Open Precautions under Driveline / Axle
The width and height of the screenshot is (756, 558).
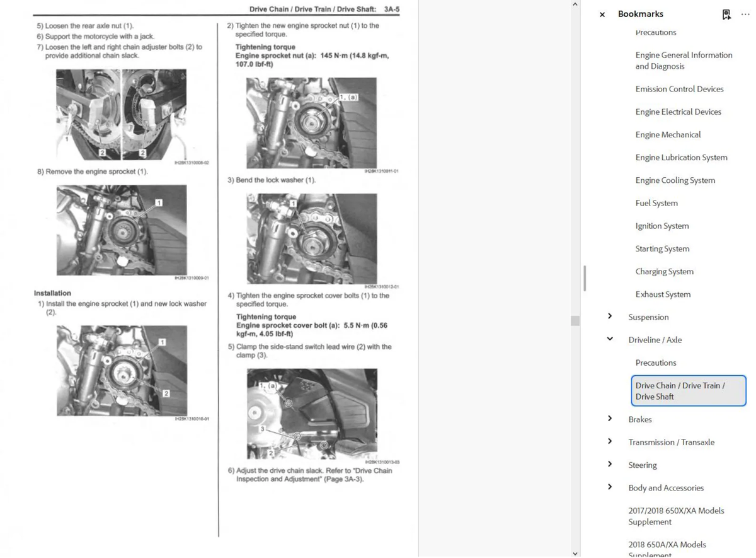click(656, 363)
